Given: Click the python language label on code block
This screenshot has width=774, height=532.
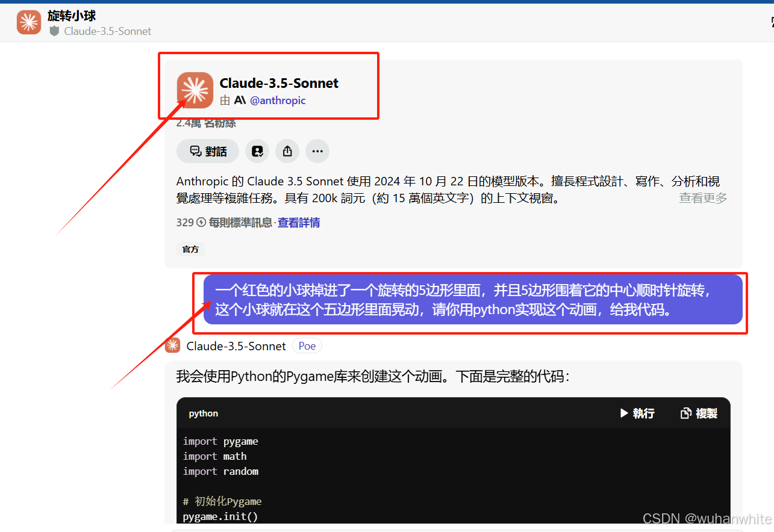Looking at the screenshot, I should click(x=204, y=413).
